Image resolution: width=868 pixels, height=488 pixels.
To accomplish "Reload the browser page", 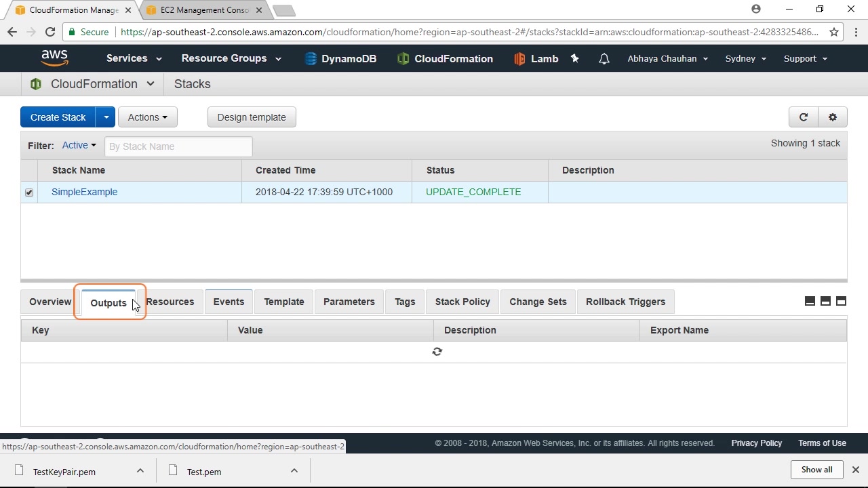I will pyautogui.click(x=50, y=32).
